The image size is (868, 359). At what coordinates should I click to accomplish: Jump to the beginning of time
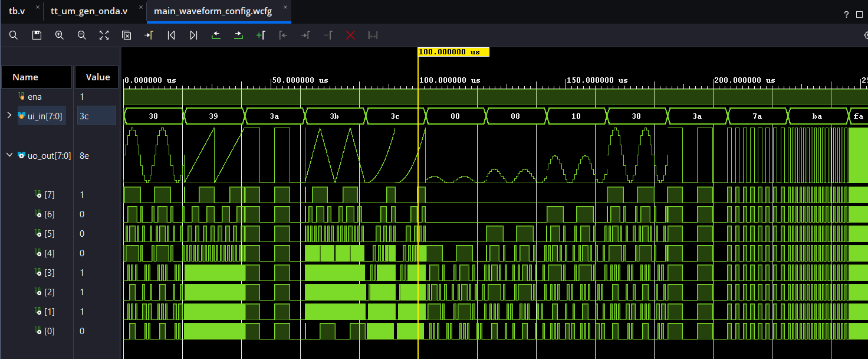171,35
